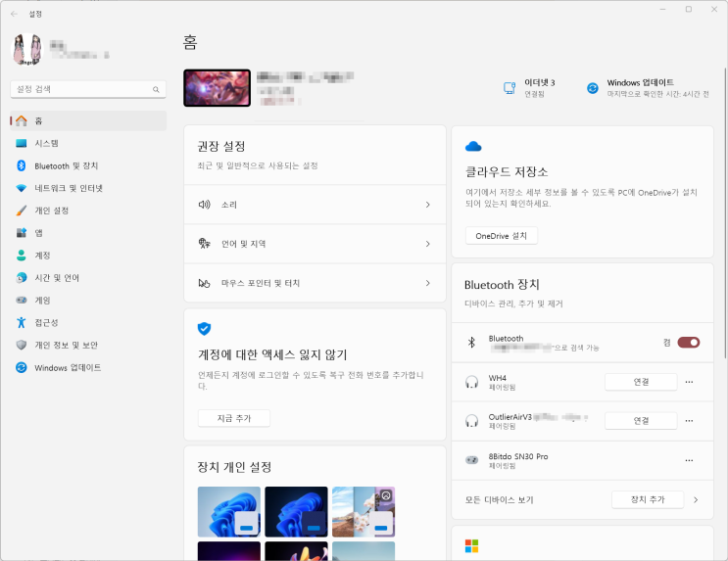The height and width of the screenshot is (561, 728).
Task: Click the 개인 설정 paintbrush icon
Action: [22, 210]
